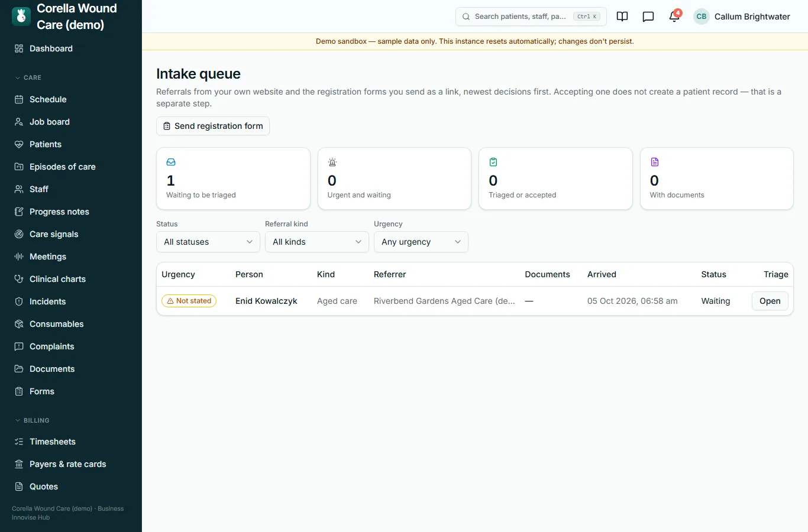This screenshot has width=808, height=532.
Task: Collapse the BILLING sidebar section
Action: point(32,420)
